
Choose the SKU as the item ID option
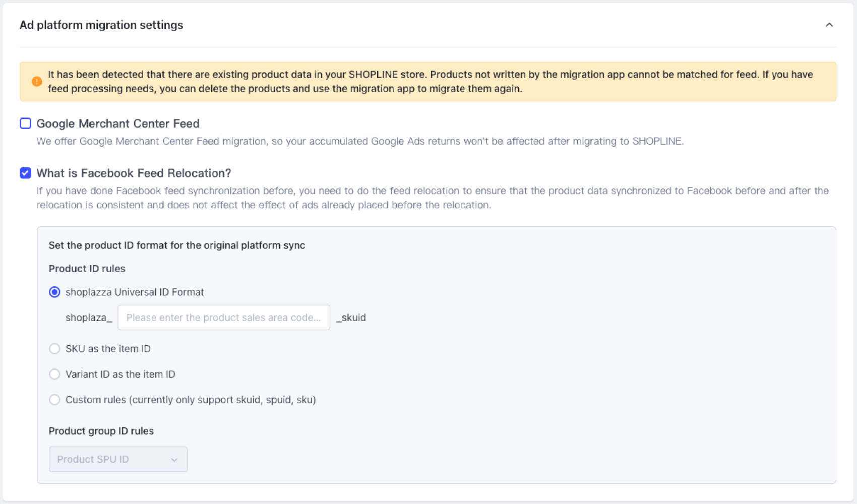point(54,349)
